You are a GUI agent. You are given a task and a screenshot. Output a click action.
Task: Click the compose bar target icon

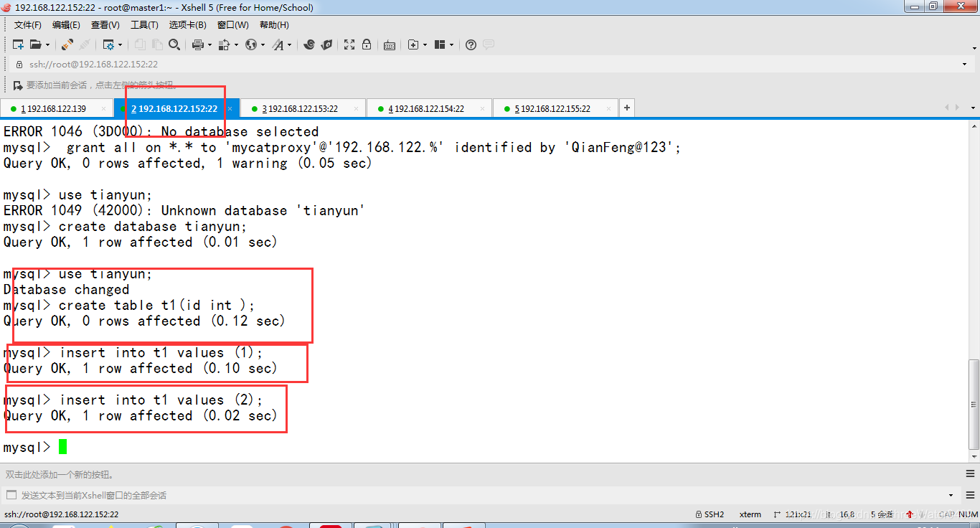pos(11,495)
